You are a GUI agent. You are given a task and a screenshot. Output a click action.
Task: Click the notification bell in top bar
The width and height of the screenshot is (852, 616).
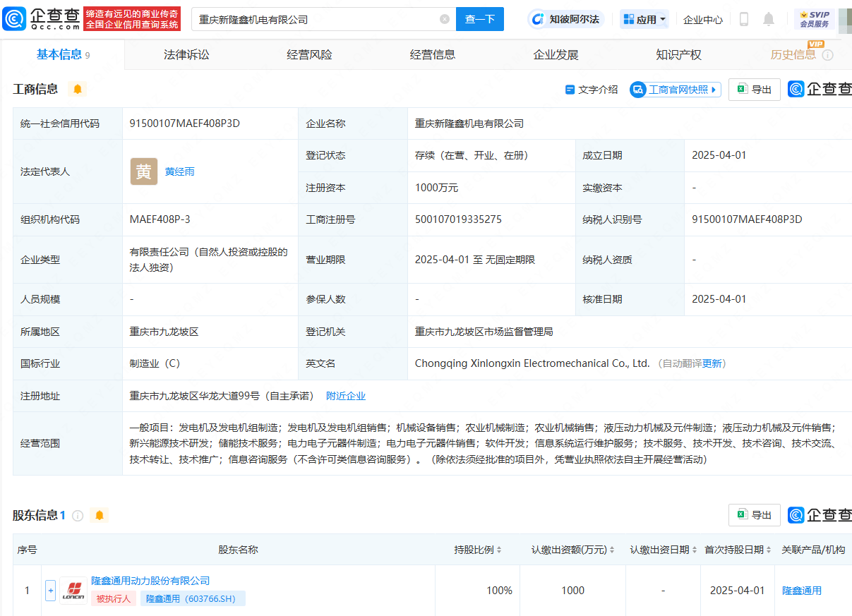[x=769, y=19]
